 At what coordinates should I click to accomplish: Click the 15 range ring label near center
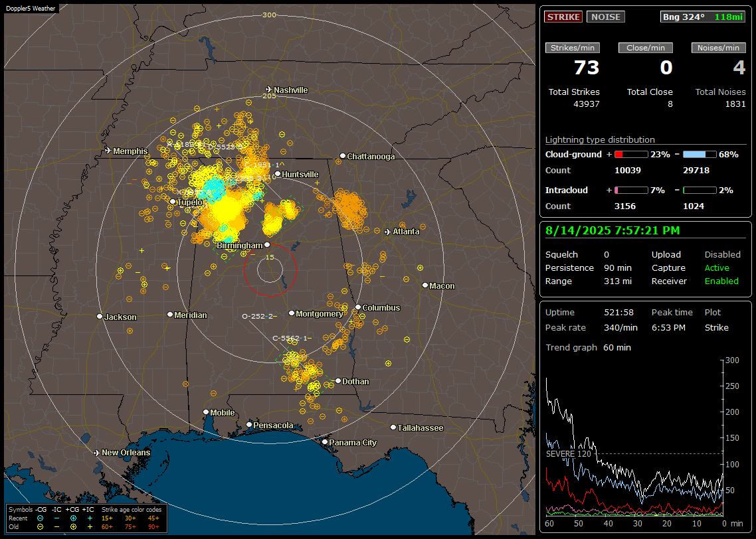pos(270,258)
